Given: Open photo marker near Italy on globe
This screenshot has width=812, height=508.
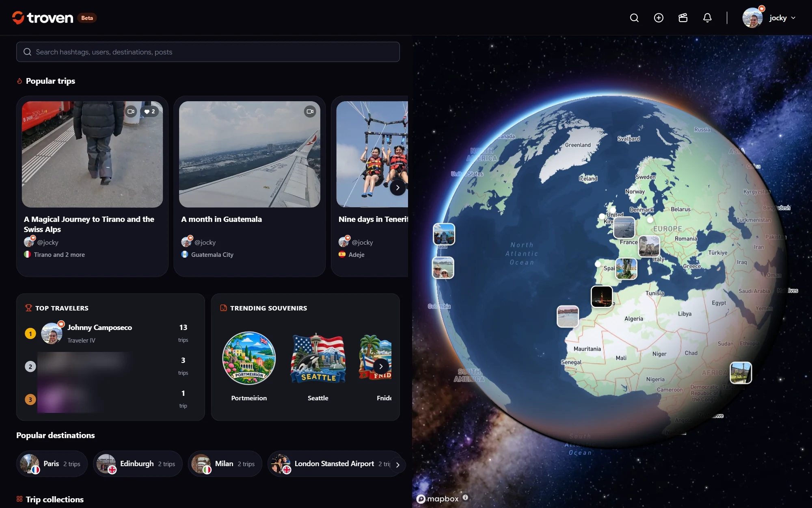Looking at the screenshot, I should click(649, 246).
